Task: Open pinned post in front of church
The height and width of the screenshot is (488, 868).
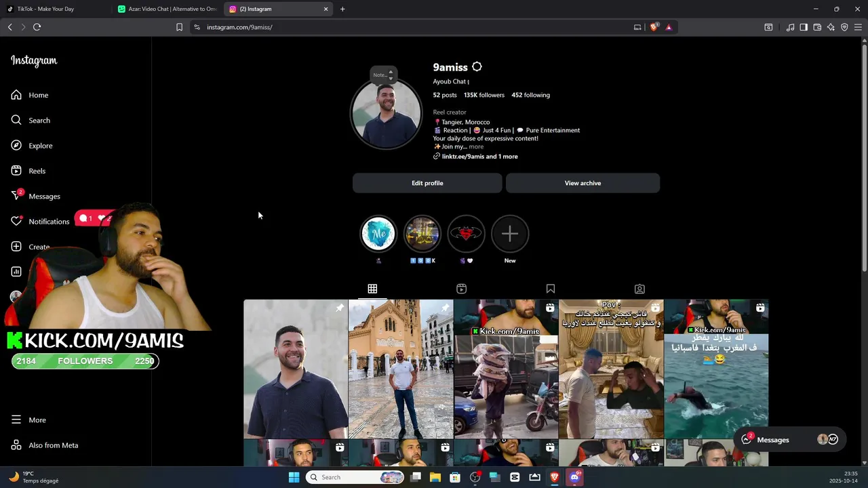Action: 401,369
